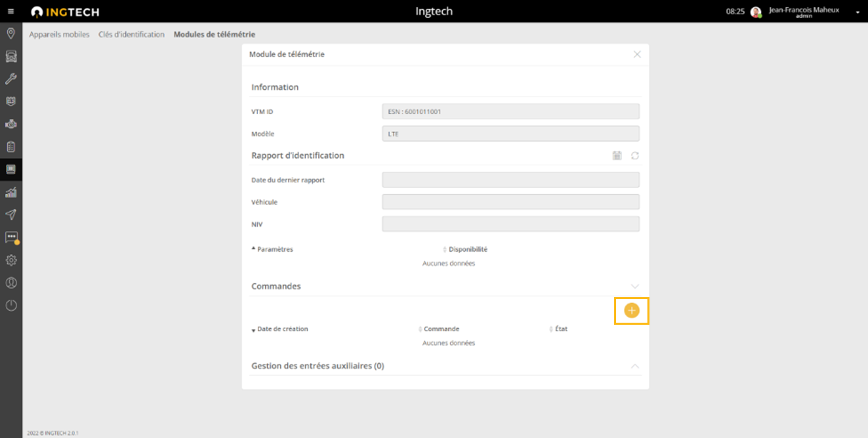Open the reports chart sidebar icon
Image resolution: width=868 pixels, height=438 pixels.
click(11, 192)
